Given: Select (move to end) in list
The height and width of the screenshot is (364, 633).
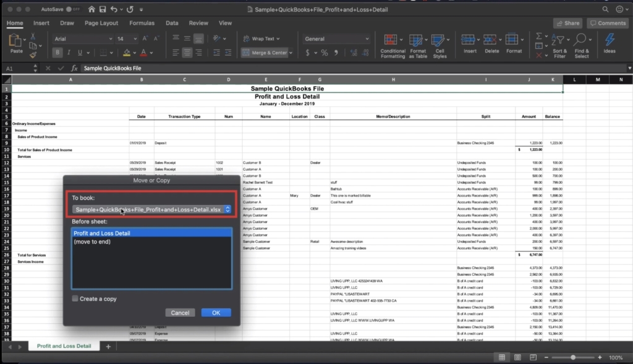Looking at the screenshot, I should click(x=151, y=242).
